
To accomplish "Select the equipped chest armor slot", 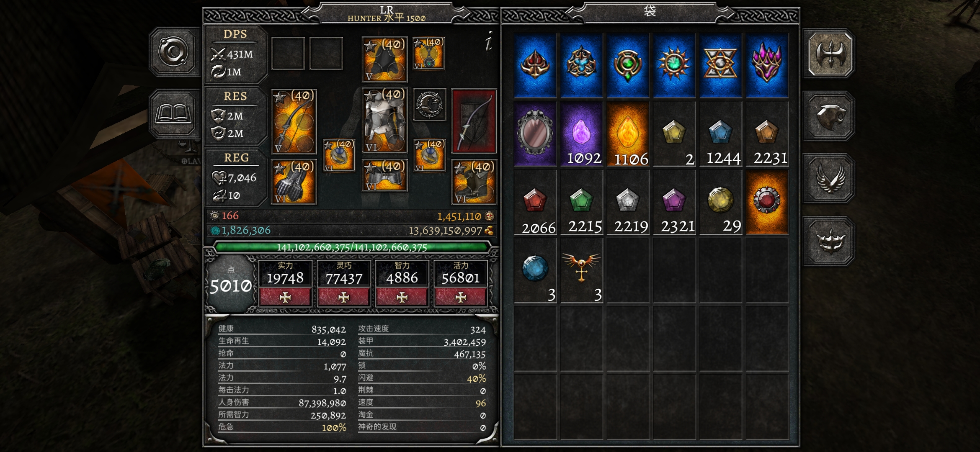I will click(384, 120).
